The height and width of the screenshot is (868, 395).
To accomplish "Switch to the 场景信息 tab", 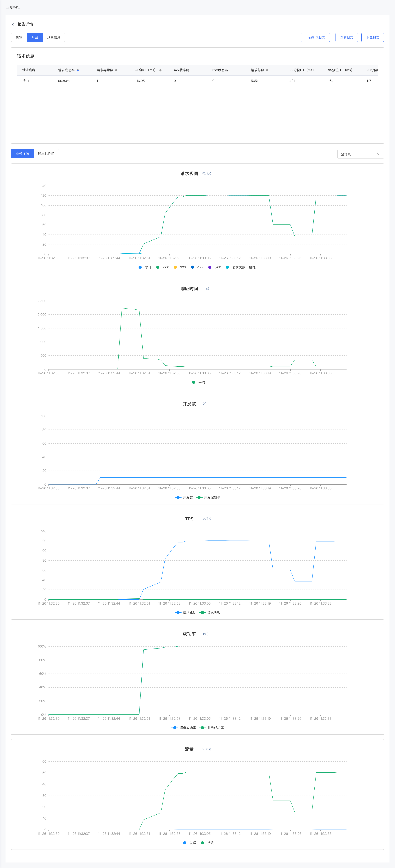I will point(54,37).
